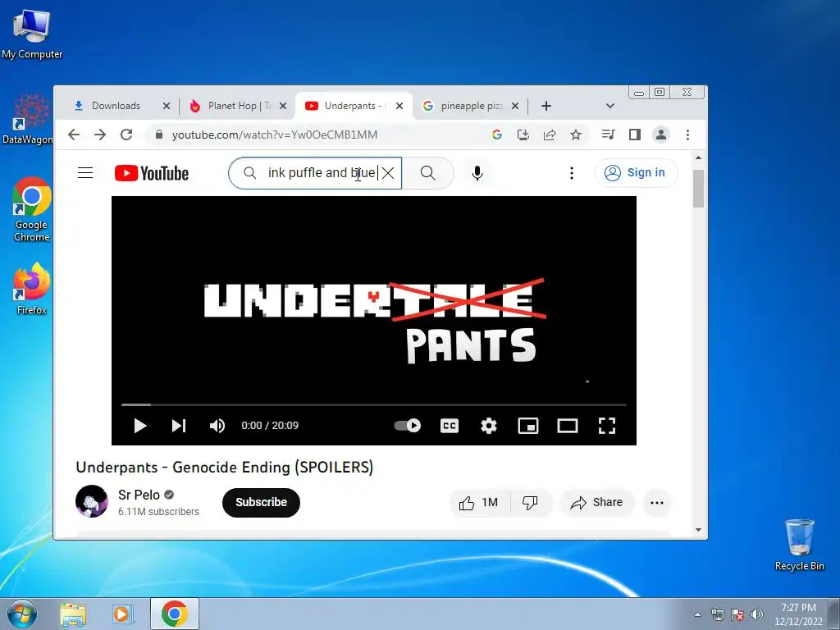Open player settings gear

coord(489,426)
